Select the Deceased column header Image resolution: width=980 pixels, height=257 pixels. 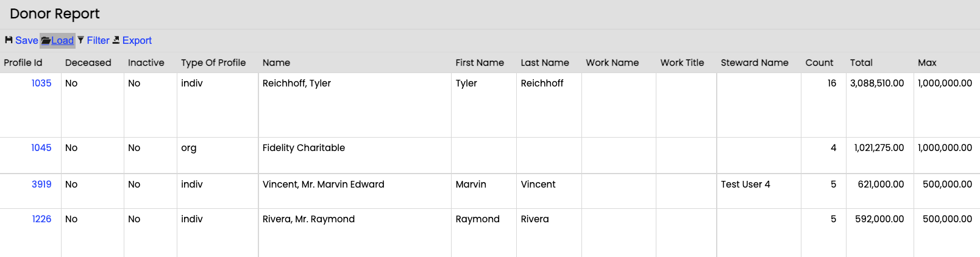[x=88, y=62]
